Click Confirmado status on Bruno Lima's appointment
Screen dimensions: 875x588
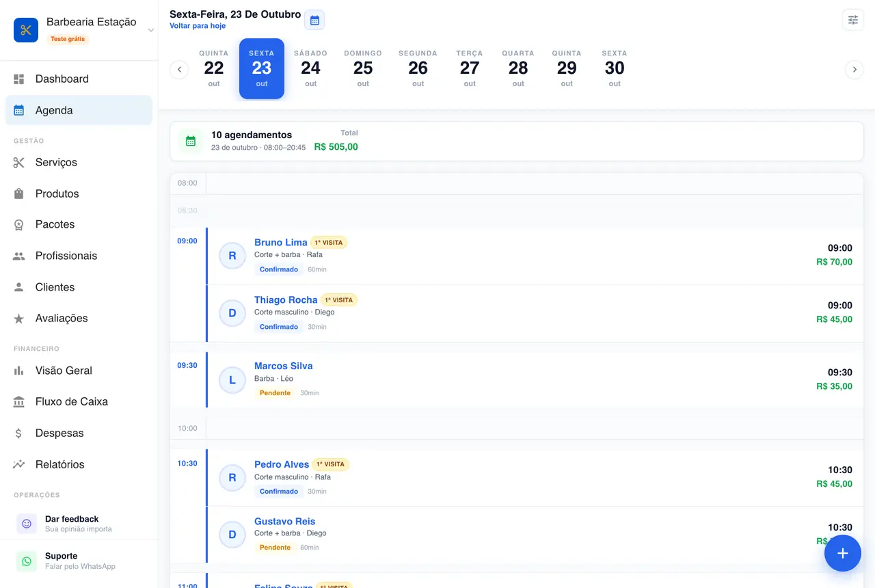point(279,269)
